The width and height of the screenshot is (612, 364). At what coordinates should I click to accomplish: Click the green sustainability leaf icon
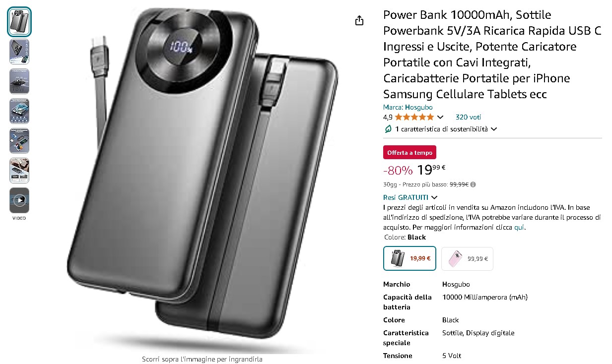388,129
